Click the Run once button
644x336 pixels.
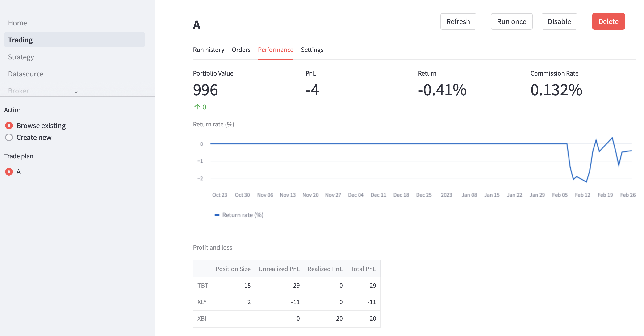tap(511, 21)
